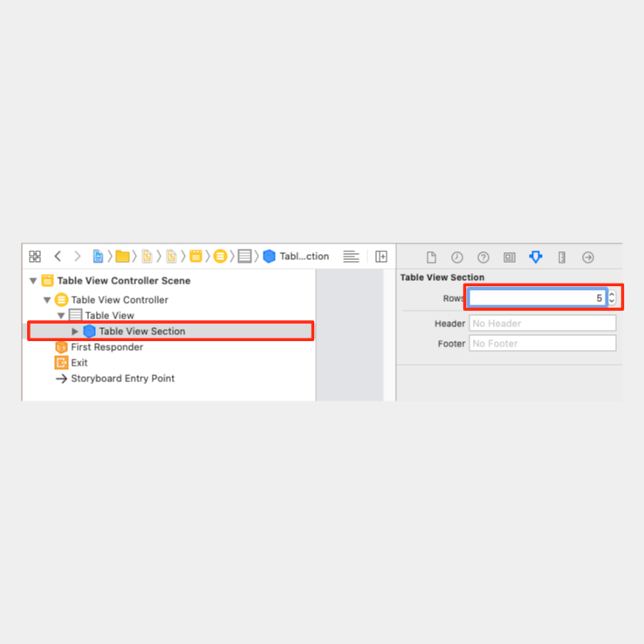Select the Attributes inspector icon
This screenshot has height=644, width=644.
coord(536,257)
